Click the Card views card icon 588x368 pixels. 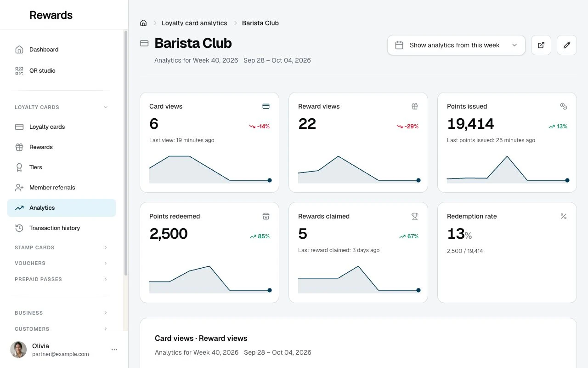pos(266,106)
